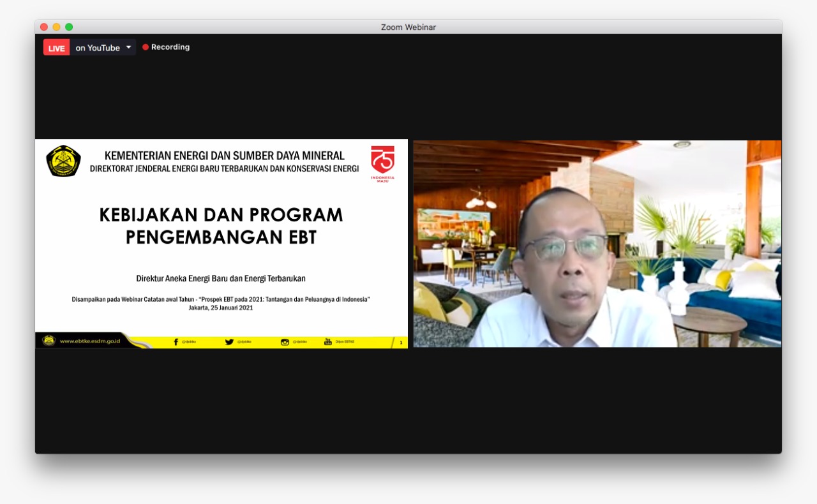The width and height of the screenshot is (817, 504).
Task: Toggle the Recording status indicator
Action: (171, 47)
